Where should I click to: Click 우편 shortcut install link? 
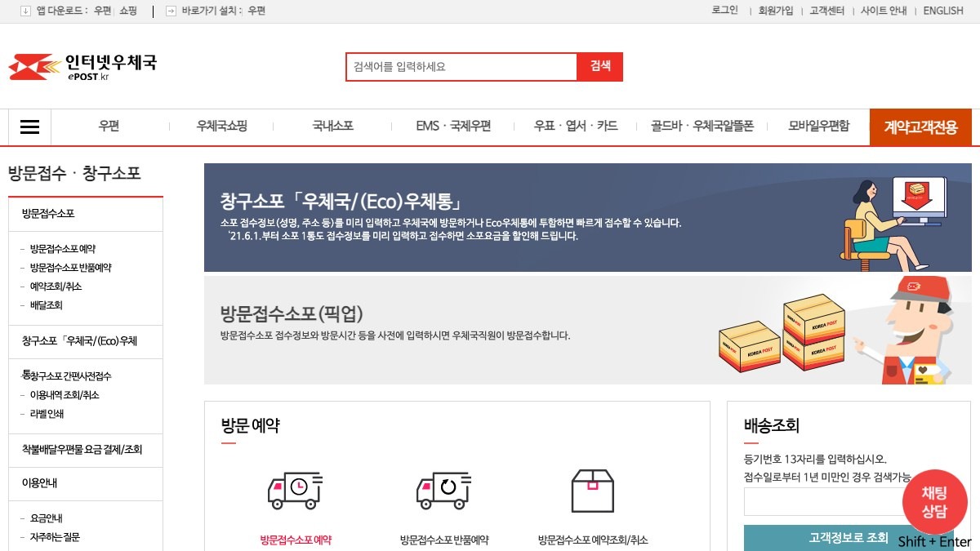point(256,11)
